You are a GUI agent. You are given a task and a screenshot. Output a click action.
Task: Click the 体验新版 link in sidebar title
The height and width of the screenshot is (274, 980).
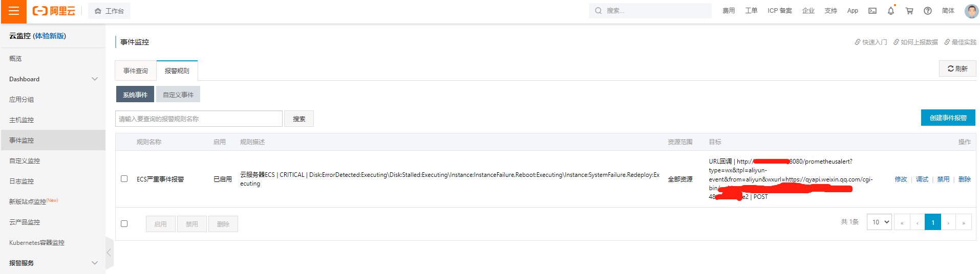tap(49, 36)
